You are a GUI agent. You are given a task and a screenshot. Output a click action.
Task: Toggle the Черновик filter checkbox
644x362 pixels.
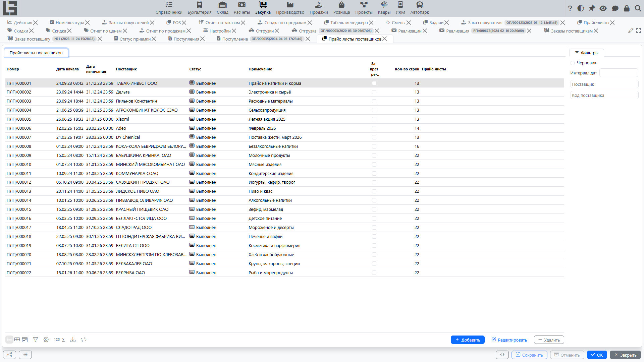573,63
